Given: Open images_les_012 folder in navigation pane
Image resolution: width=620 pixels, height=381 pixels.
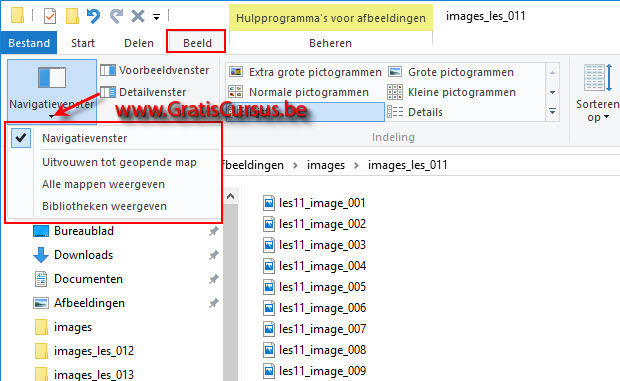Looking at the screenshot, I should pos(94,351).
